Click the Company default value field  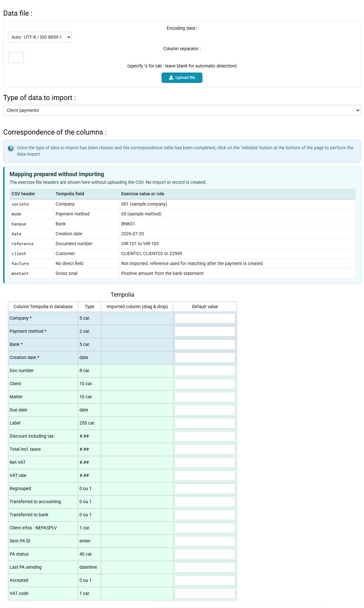pyautogui.click(x=205, y=318)
